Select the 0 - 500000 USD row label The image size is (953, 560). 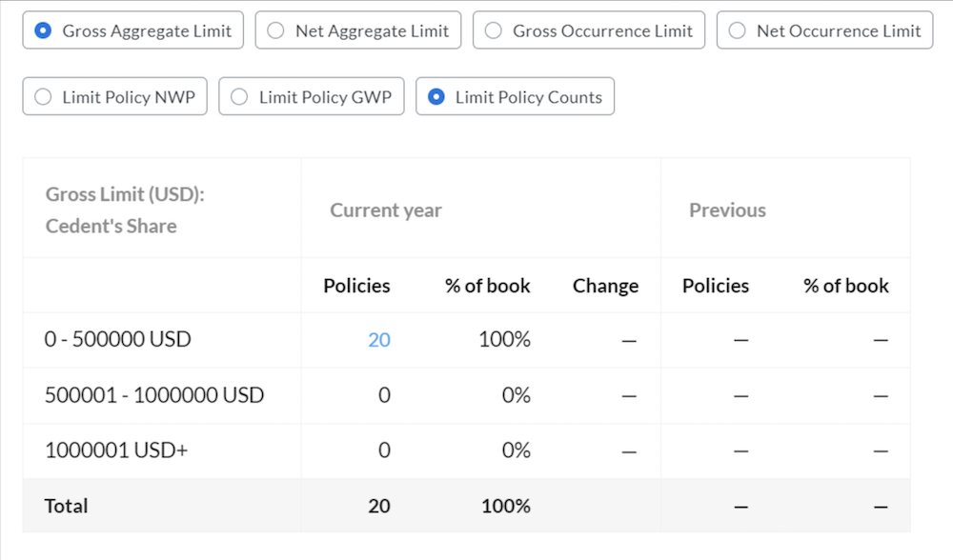coord(118,339)
